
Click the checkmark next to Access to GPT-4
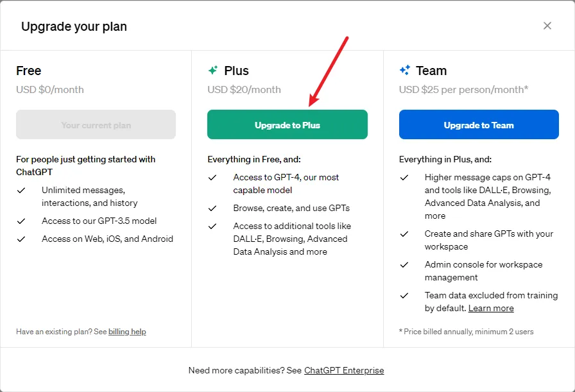click(212, 178)
